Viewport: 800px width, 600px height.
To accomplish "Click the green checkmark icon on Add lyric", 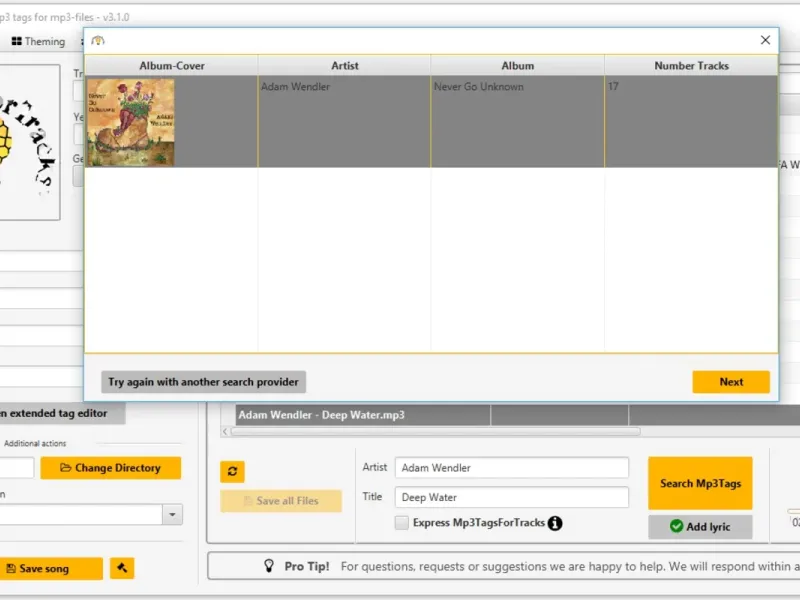I will 677,526.
